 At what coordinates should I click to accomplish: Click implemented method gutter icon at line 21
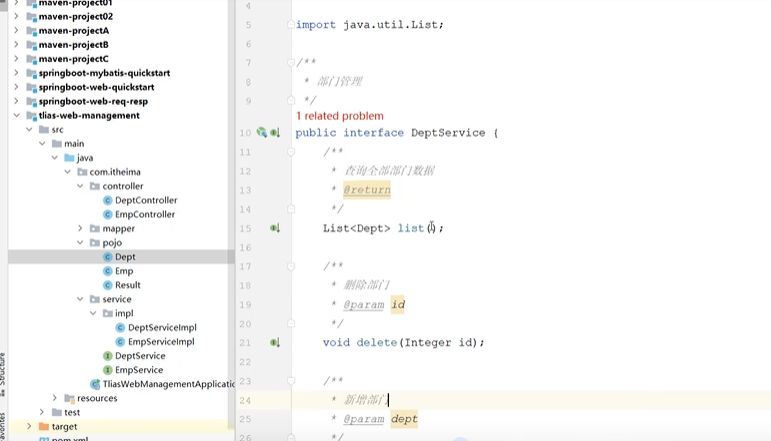(275, 343)
